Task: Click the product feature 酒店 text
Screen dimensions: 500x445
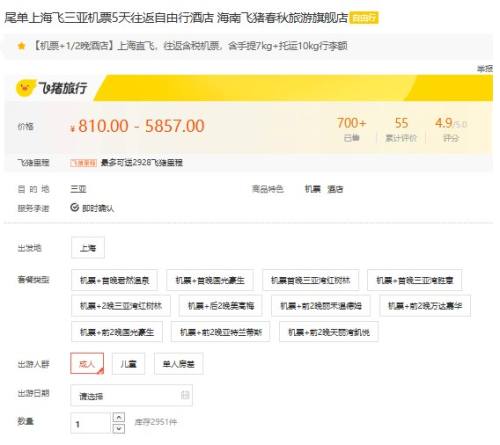Action: tap(335, 189)
